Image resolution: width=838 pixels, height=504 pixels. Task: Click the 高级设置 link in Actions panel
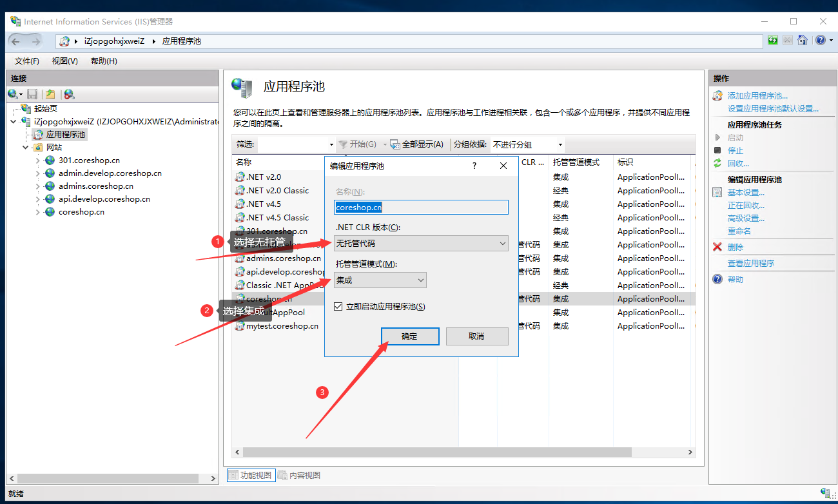tap(746, 218)
